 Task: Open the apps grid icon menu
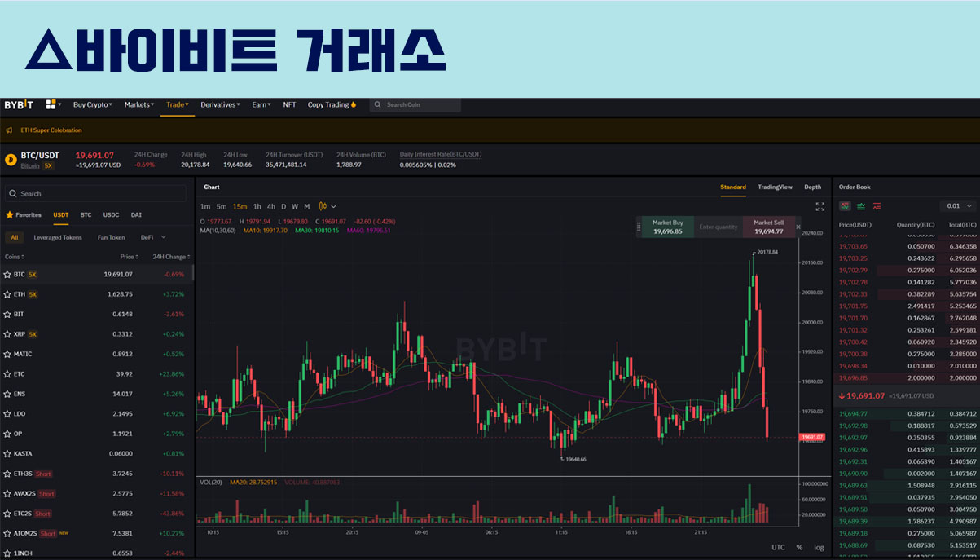point(51,104)
